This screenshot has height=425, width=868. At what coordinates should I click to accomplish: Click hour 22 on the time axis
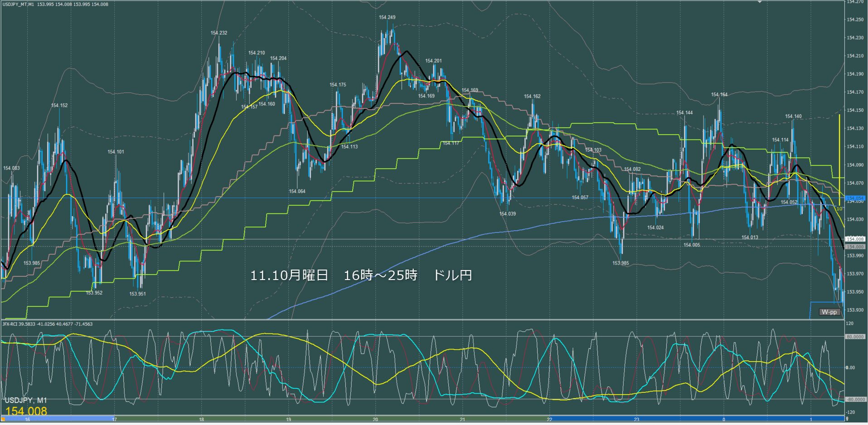click(549, 420)
